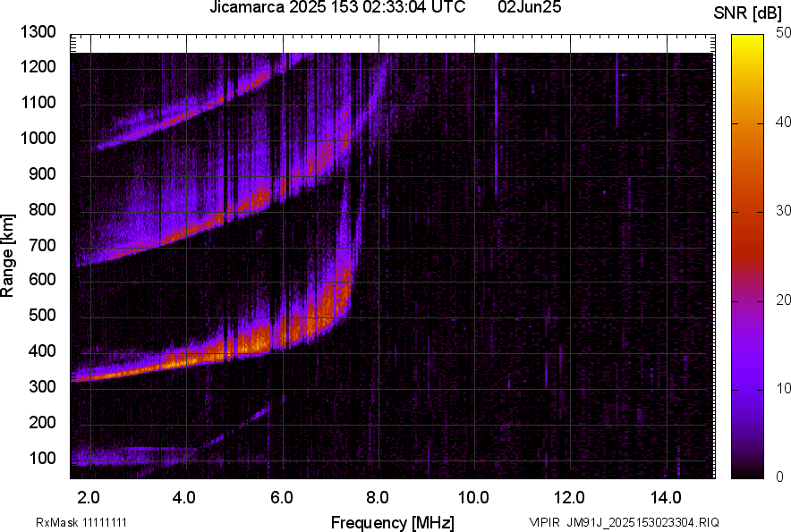Screen dimensions: 791x532
Task: Click the y-axis tick label '900'
Action: (x=42, y=173)
